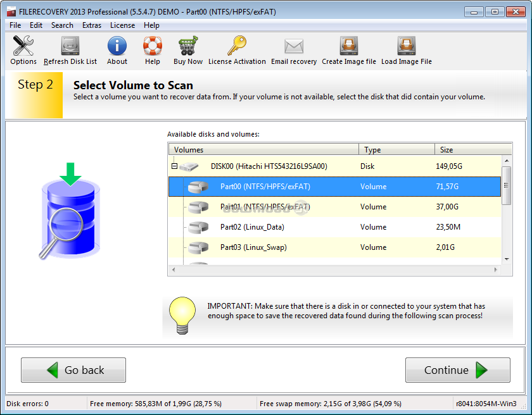Viewport: 532px width, 415px height.
Task: Click the vertical scrollbar thumb in volume list
Action: click(x=507, y=185)
